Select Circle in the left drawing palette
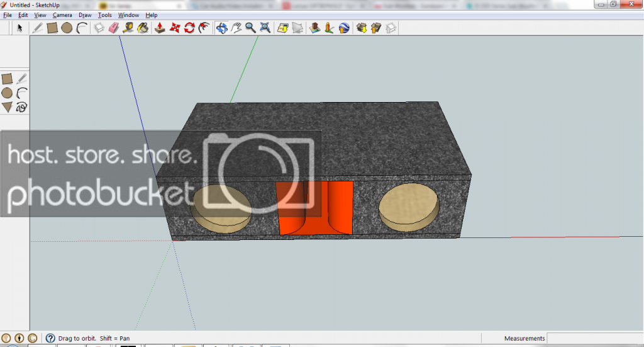Image resolution: width=644 pixels, height=347 pixels. click(7, 93)
